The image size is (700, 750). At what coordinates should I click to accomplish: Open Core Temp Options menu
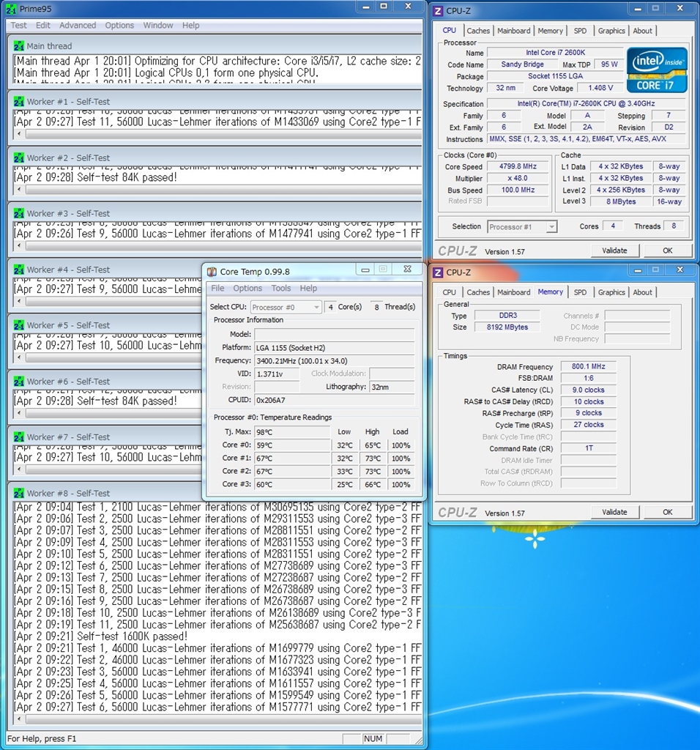click(x=247, y=289)
